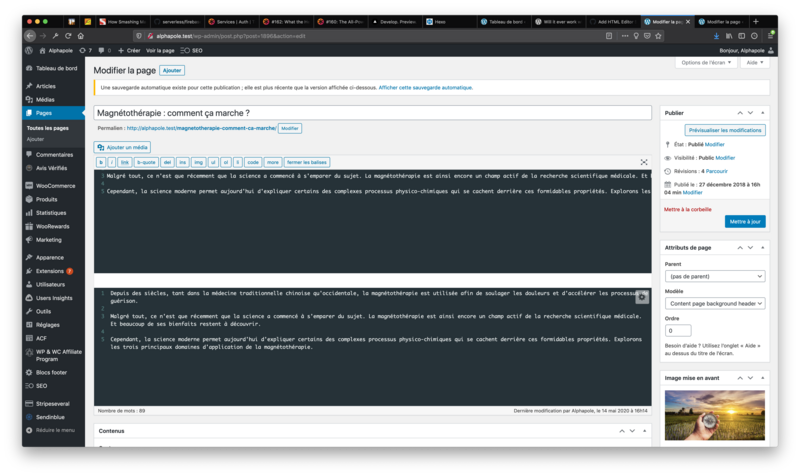Show downloads with the blue arrow icon
This screenshot has height=476, width=800.
(x=716, y=36)
